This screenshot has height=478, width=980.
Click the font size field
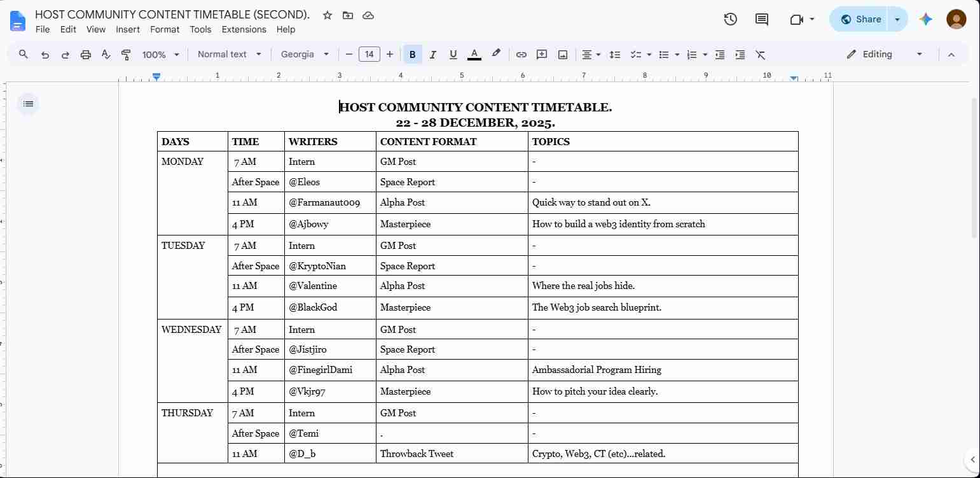click(369, 55)
